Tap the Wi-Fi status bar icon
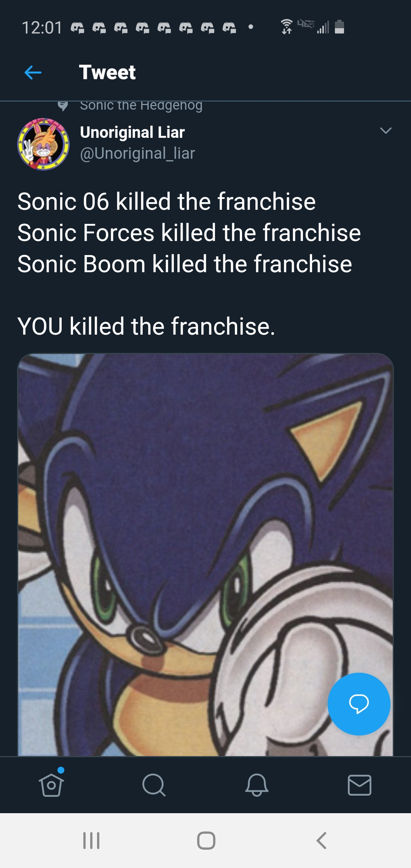The height and width of the screenshot is (868, 411). [x=287, y=27]
